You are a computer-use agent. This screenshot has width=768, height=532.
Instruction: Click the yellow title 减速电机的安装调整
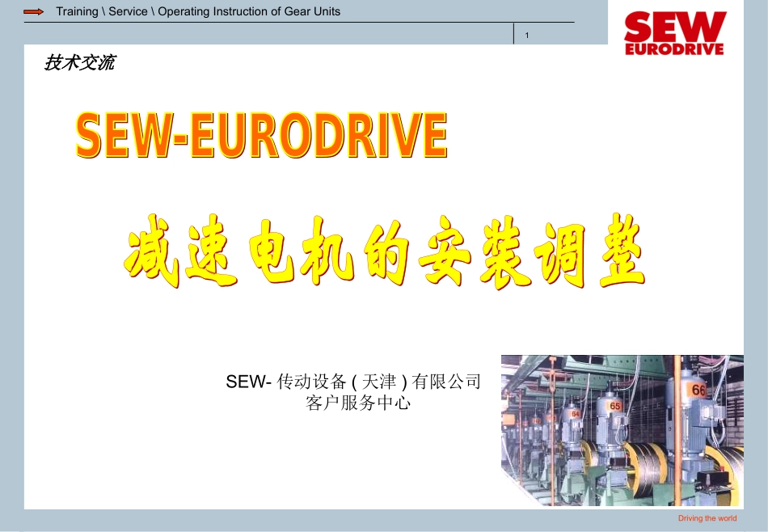pos(385,251)
